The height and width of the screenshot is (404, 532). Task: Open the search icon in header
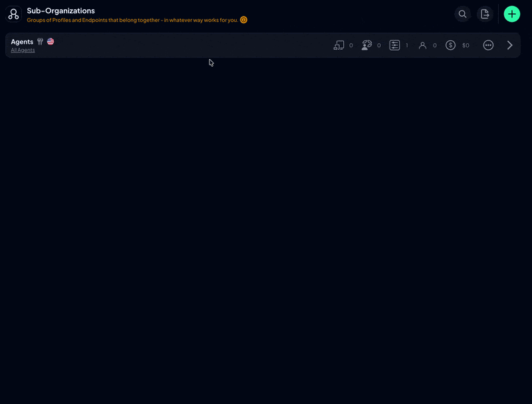tap(462, 14)
